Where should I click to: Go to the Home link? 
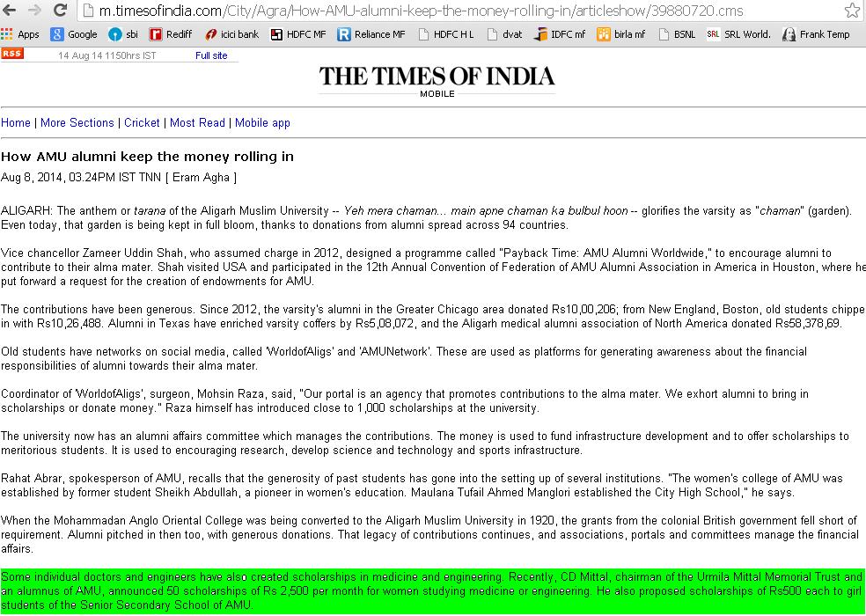[16, 122]
